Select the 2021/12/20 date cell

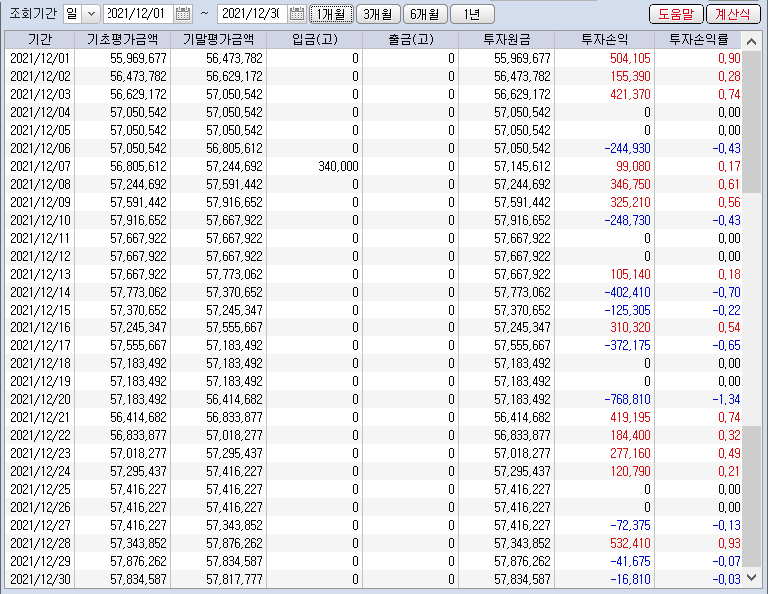(x=40, y=399)
